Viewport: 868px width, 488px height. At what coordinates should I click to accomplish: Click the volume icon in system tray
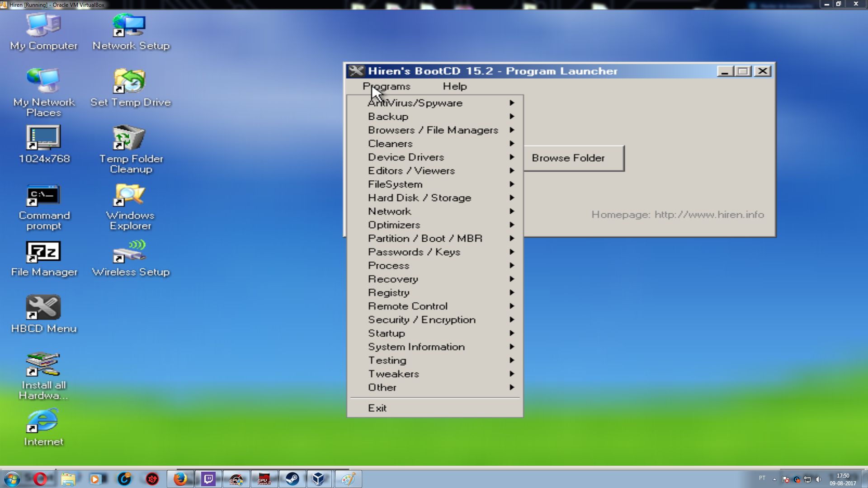coord(818,479)
